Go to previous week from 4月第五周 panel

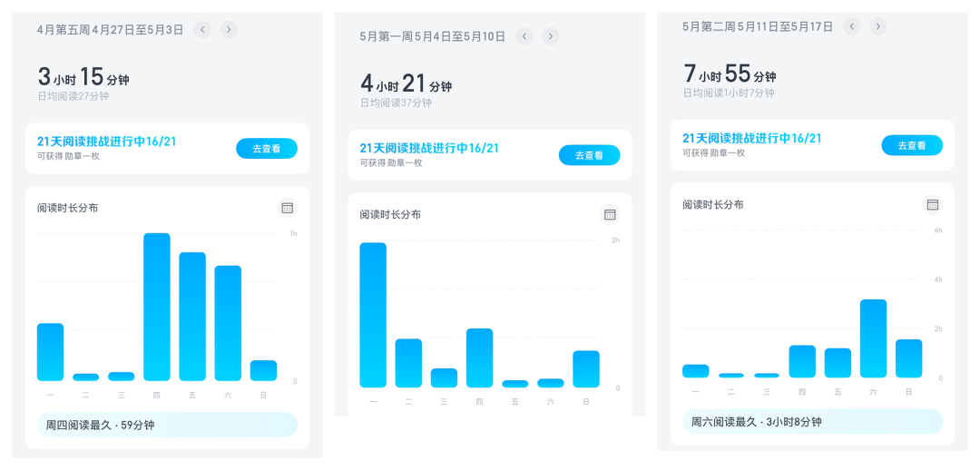[x=201, y=29]
